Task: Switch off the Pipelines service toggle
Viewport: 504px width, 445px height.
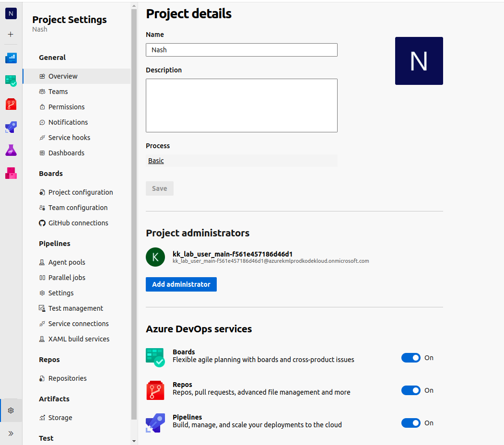Action: point(410,423)
